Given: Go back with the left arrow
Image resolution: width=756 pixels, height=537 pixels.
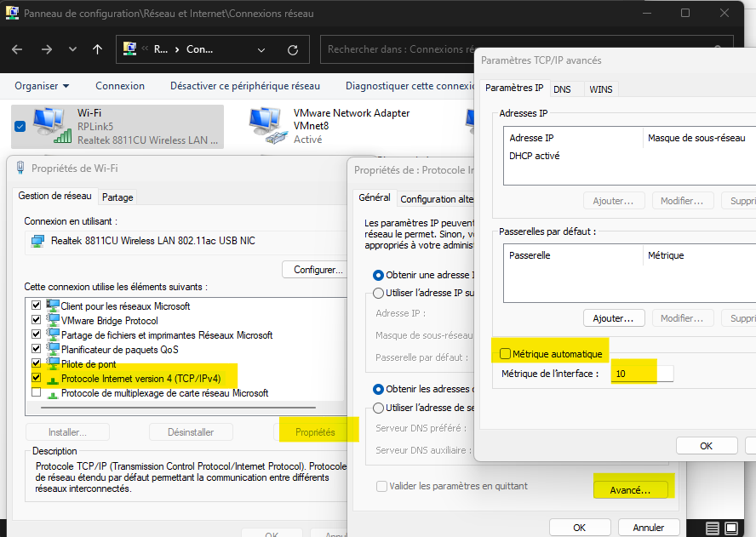Looking at the screenshot, I should coord(17,49).
